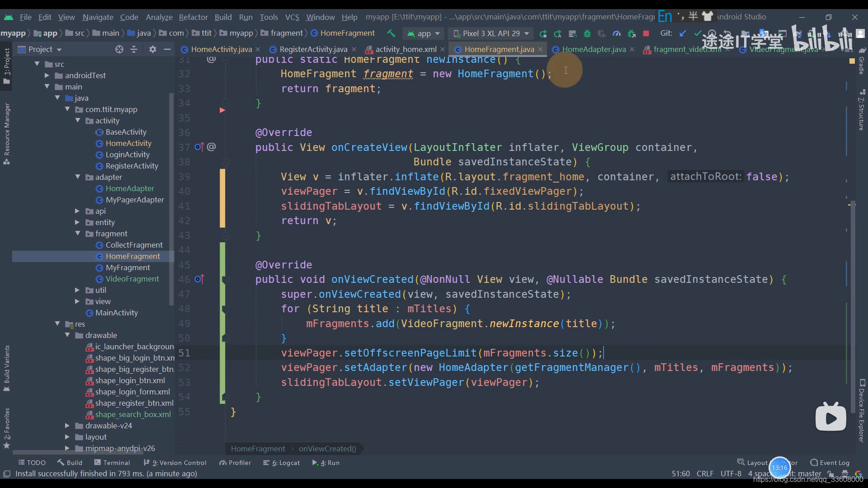Toggle the Gradle tool window
This screenshot has height=488, width=868.
(862, 61)
